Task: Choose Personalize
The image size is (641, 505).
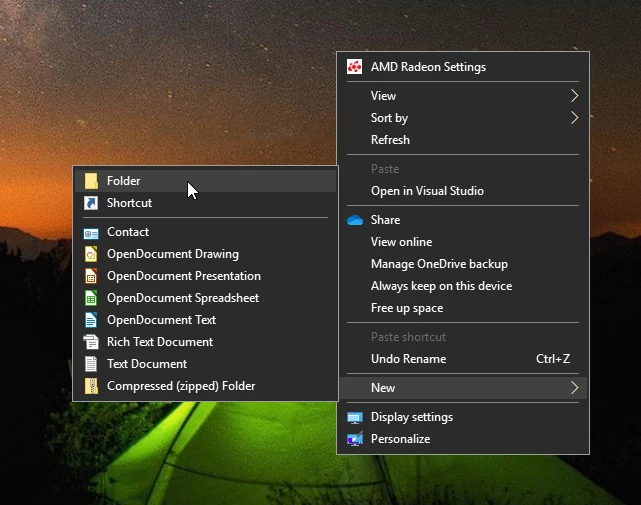Action: [x=463, y=439]
